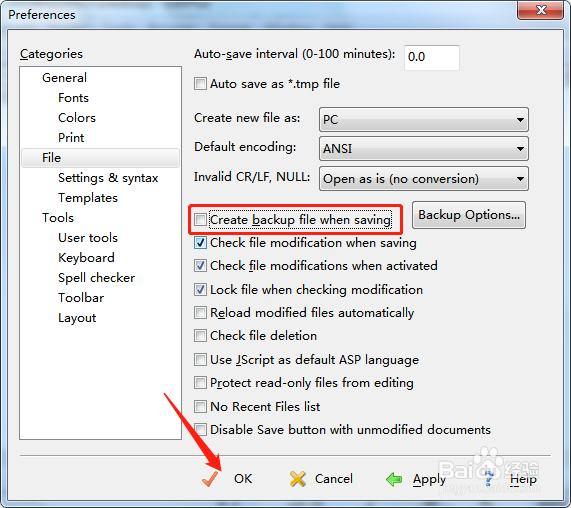Viewport: 571px width, 508px height.
Task: Click the Help button label
Action: [x=523, y=479]
